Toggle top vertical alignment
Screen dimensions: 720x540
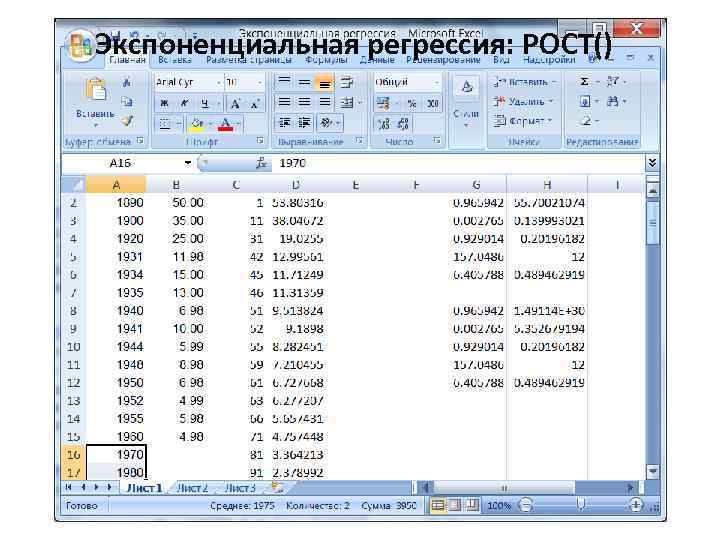click(x=284, y=82)
